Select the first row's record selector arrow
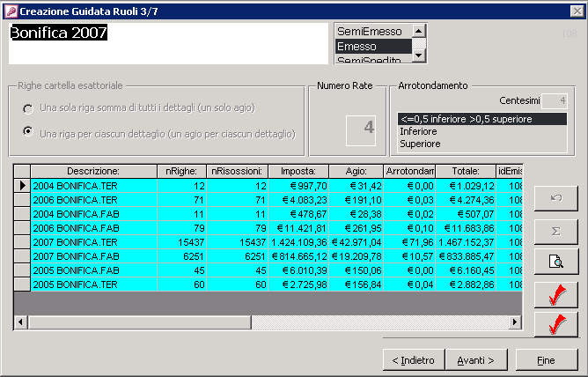 [22, 186]
